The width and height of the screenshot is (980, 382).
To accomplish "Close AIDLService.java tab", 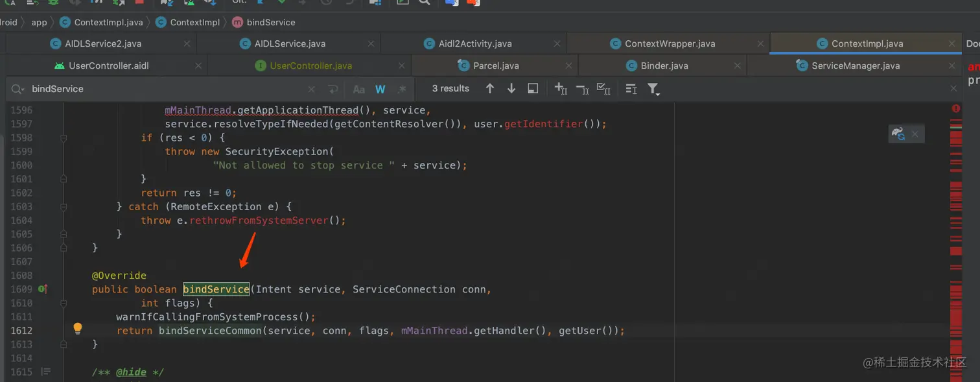I will 371,44.
